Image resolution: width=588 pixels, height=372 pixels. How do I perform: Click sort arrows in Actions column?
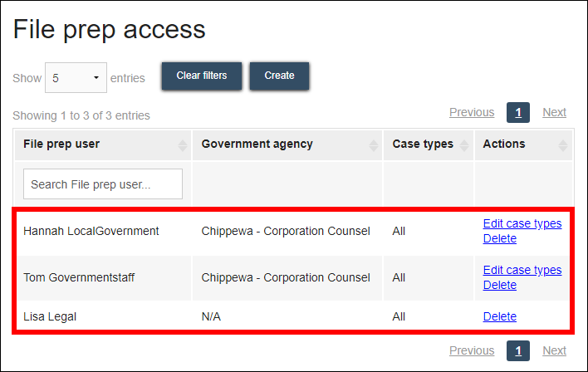coord(563,145)
